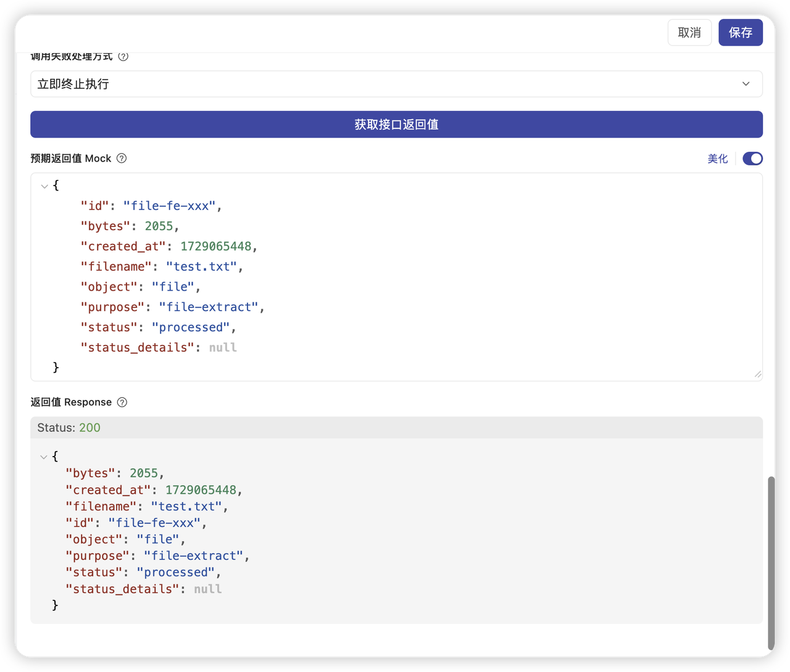Click the 美化 label text

(717, 159)
